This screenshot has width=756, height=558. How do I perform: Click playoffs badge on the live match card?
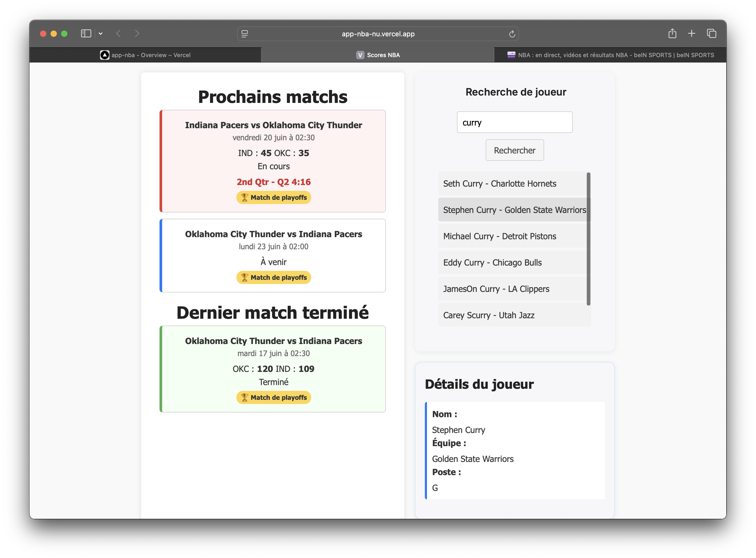[273, 198]
